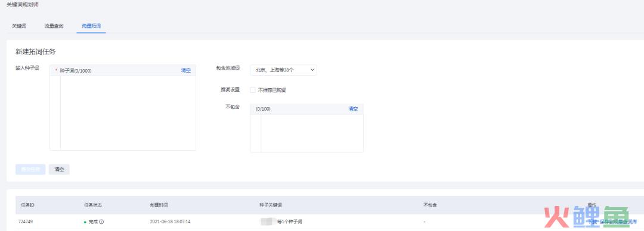Click 清空 link in the 不包含 box header
Screen dimensions: 644x231
(353, 109)
